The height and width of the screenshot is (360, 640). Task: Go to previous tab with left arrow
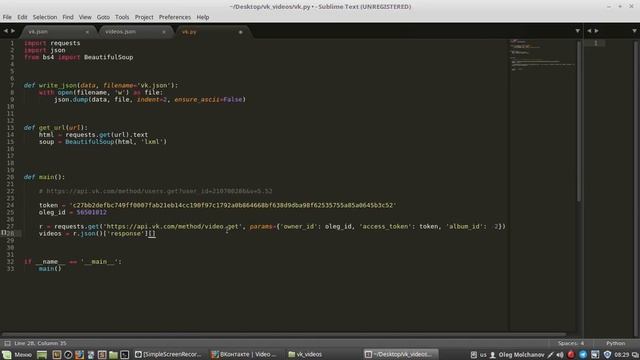coord(6,31)
